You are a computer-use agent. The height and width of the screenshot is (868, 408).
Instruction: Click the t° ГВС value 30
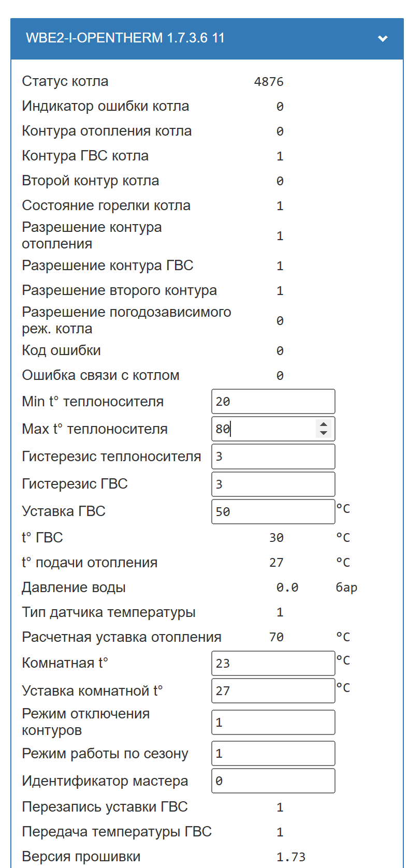click(x=276, y=538)
